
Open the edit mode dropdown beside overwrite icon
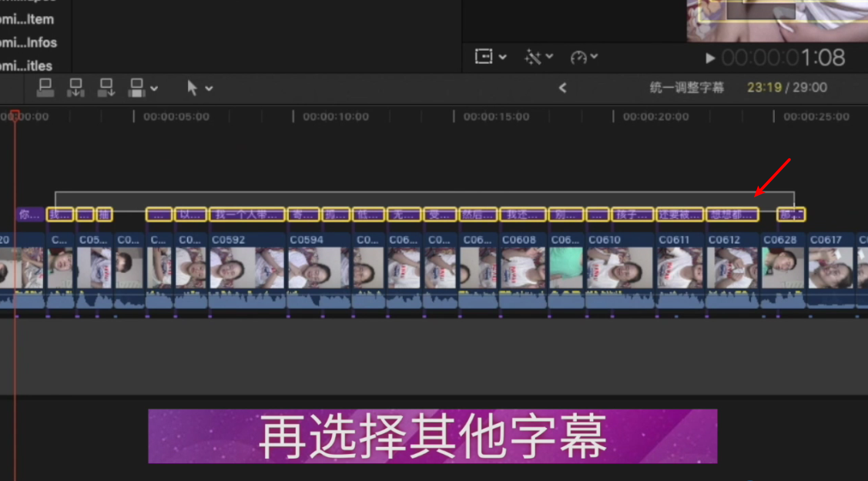(154, 88)
